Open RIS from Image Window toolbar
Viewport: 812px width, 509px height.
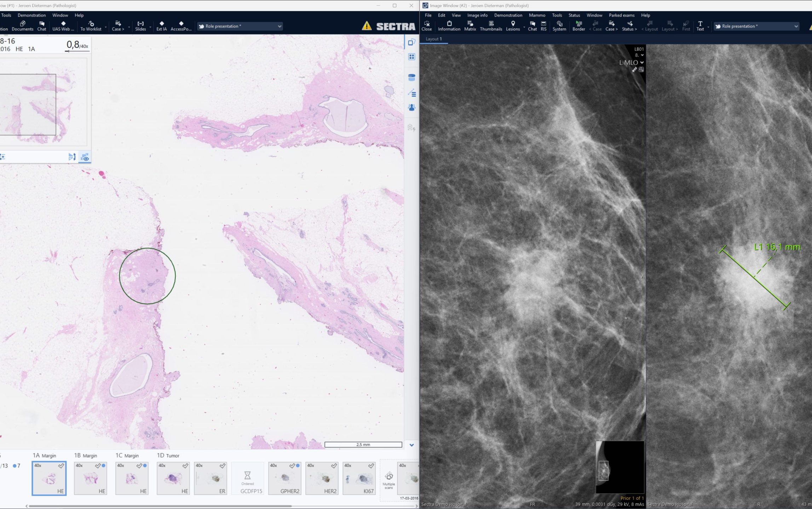[543, 26]
